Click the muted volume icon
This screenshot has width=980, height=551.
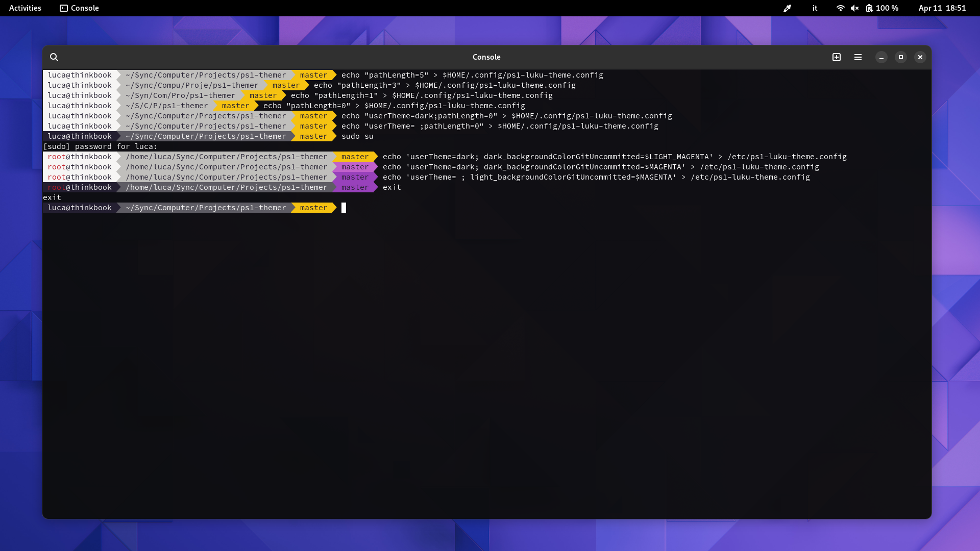coord(854,8)
